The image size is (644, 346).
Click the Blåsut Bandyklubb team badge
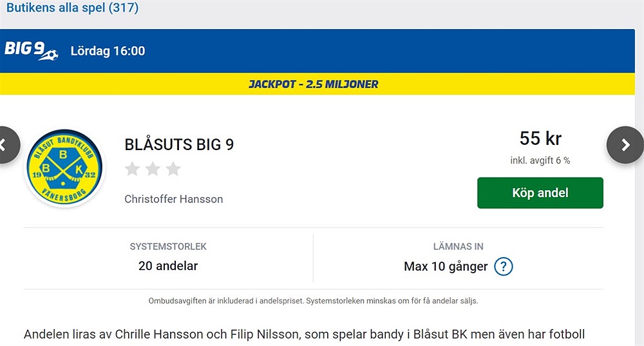(64, 168)
